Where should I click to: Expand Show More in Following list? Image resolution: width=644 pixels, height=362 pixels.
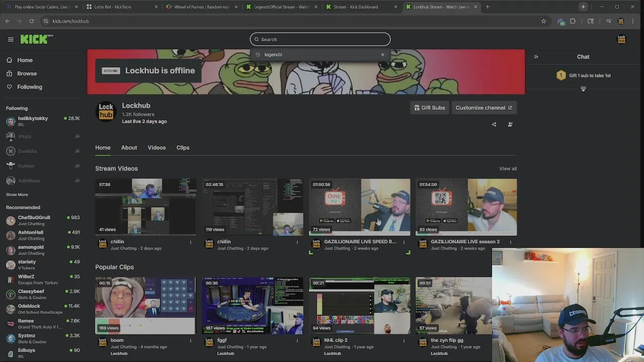[17, 195]
